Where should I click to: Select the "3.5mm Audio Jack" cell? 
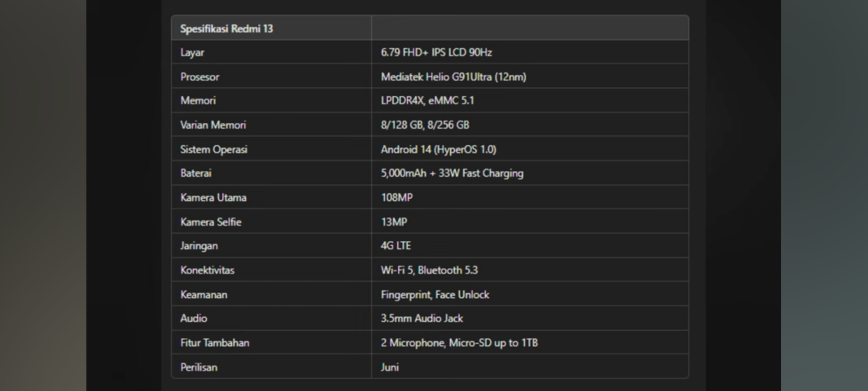click(422, 319)
